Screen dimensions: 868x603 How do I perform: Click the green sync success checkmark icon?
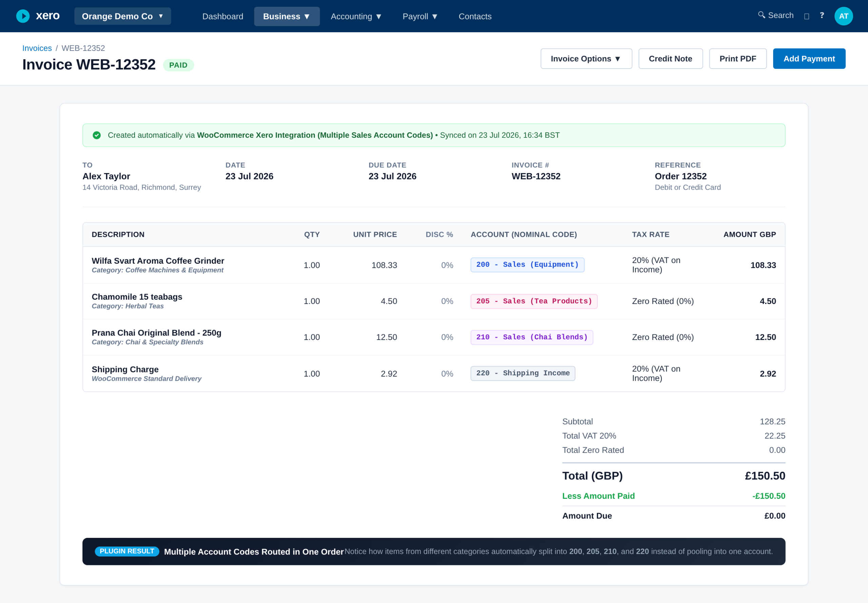(x=97, y=135)
